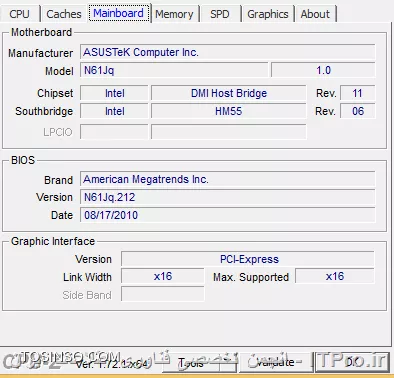This screenshot has width=394, height=378.
Task: Click the Graphic Interface group heading
Action: [53, 241]
